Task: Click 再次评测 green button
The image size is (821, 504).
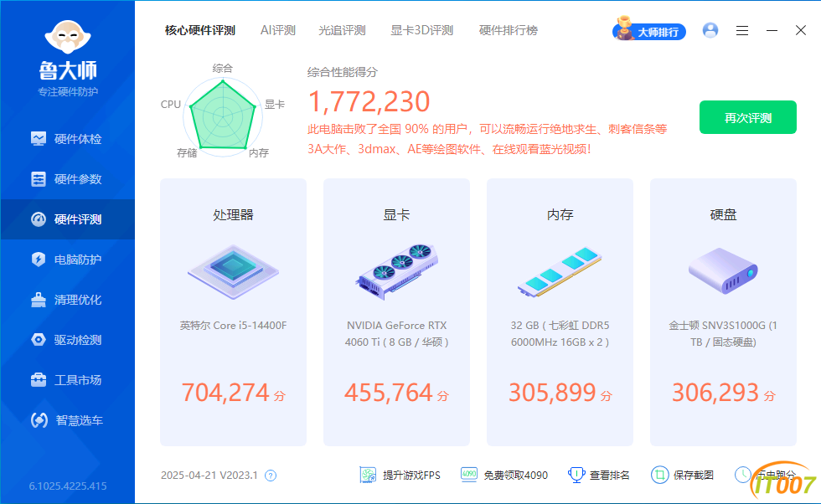Action: (x=747, y=117)
